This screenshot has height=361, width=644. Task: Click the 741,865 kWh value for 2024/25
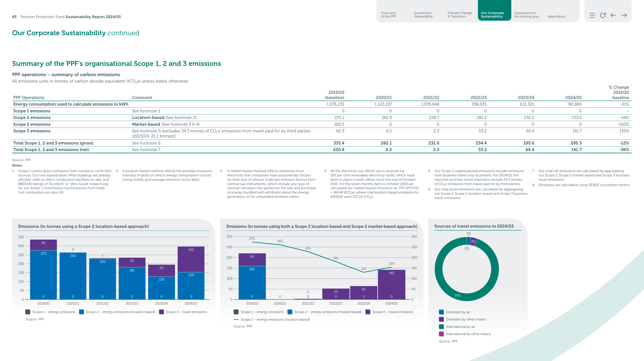tap(574, 104)
